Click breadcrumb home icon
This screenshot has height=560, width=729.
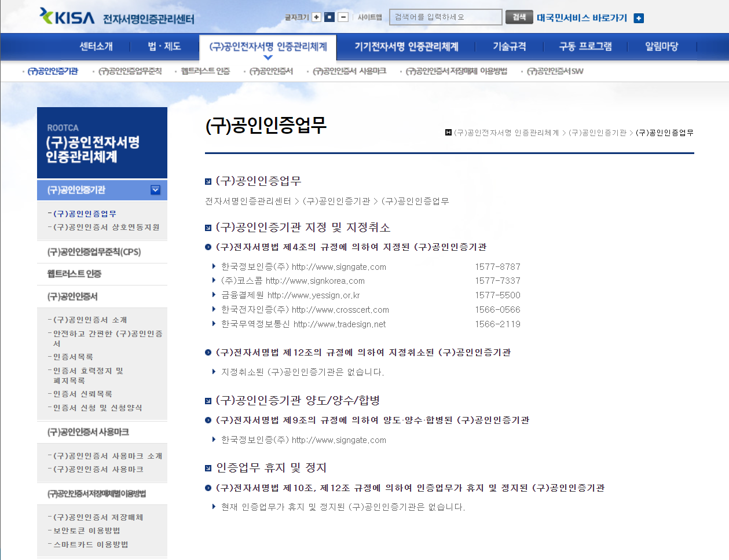pyautogui.click(x=448, y=133)
